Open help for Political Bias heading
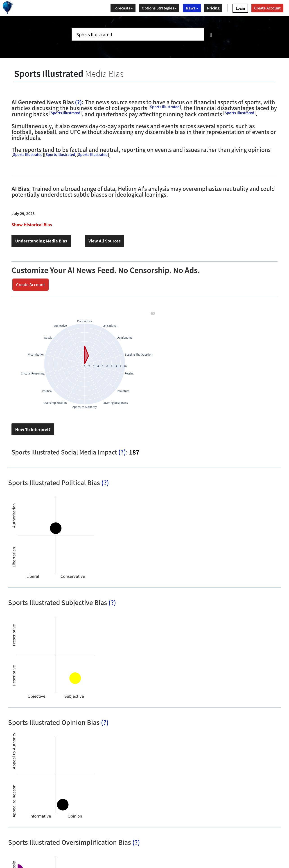 105,483
